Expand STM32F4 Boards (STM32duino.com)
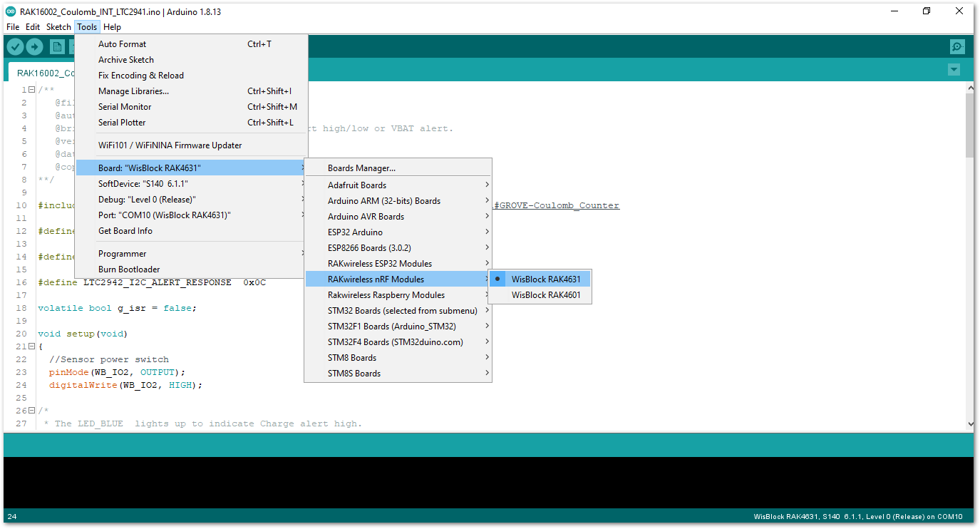Image resolution: width=980 pixels, height=529 pixels. click(398, 342)
